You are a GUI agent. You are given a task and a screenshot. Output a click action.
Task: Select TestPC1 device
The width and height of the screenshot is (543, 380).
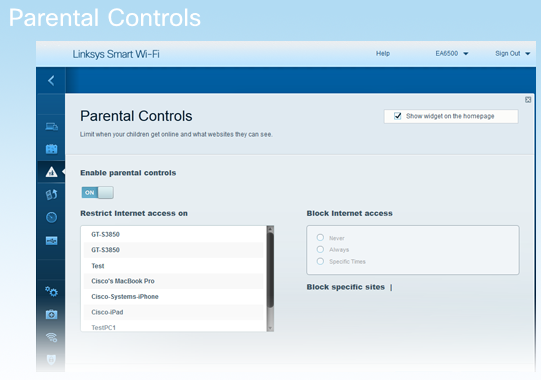pyautogui.click(x=173, y=327)
